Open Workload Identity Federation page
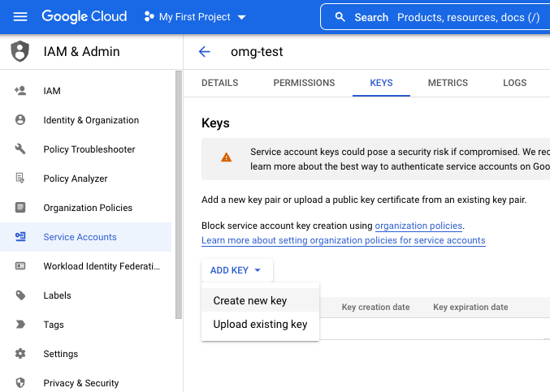Screen dimensions: 550x392 click(85, 266)
